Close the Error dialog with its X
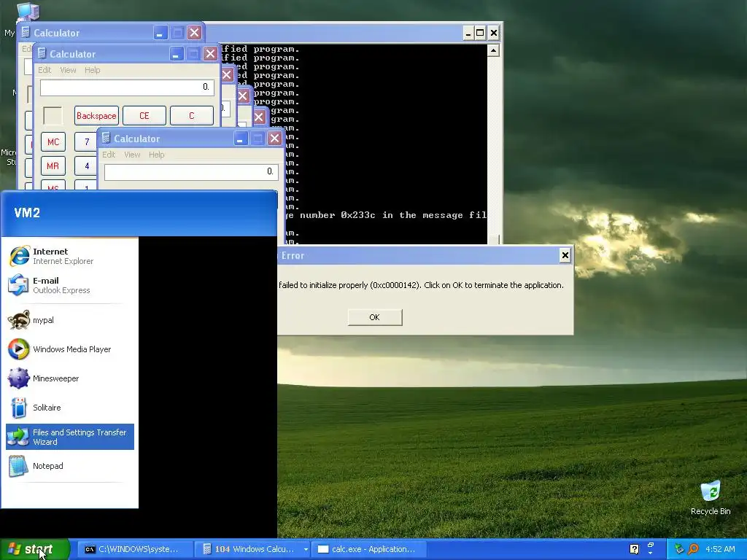 [x=565, y=256]
